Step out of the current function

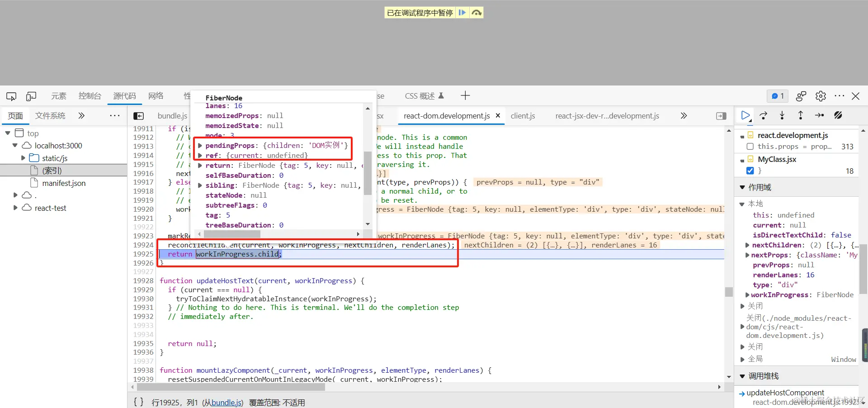(801, 116)
